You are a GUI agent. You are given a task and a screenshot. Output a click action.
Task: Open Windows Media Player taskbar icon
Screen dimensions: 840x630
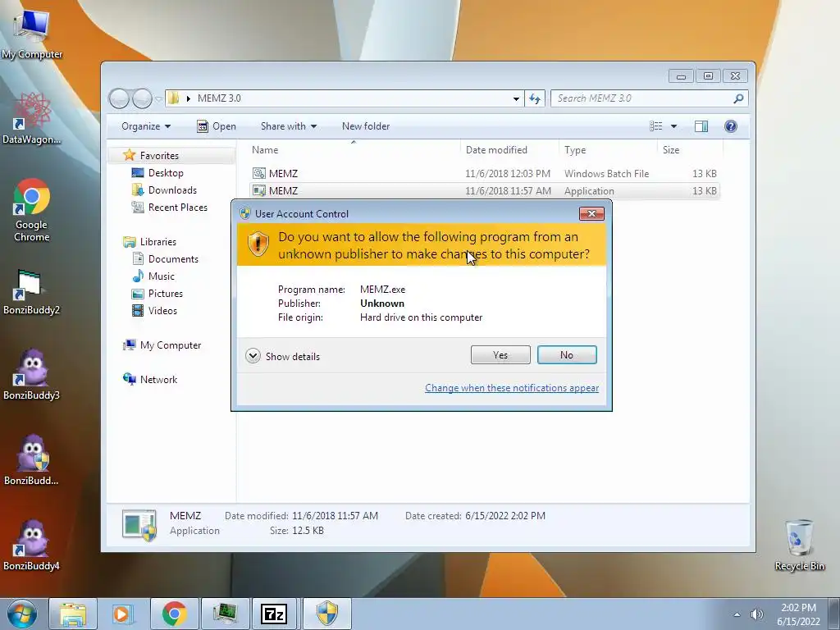[121, 614]
